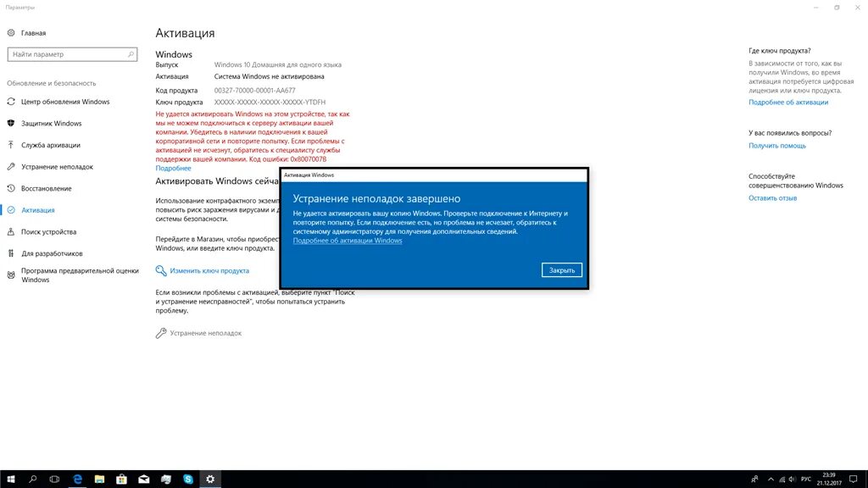Screen dimensions: 868x488
Task: Open the People tray icon
Action: point(754,480)
